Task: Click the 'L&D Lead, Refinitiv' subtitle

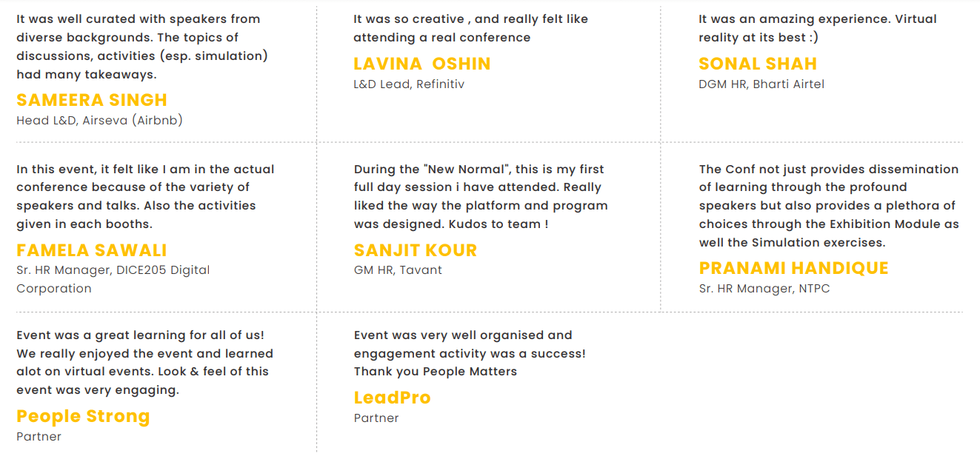Action: pyautogui.click(x=409, y=84)
